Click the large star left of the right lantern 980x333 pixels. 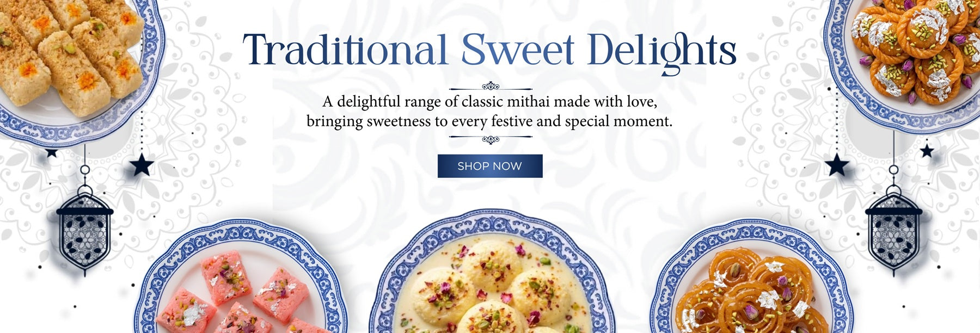(837, 164)
